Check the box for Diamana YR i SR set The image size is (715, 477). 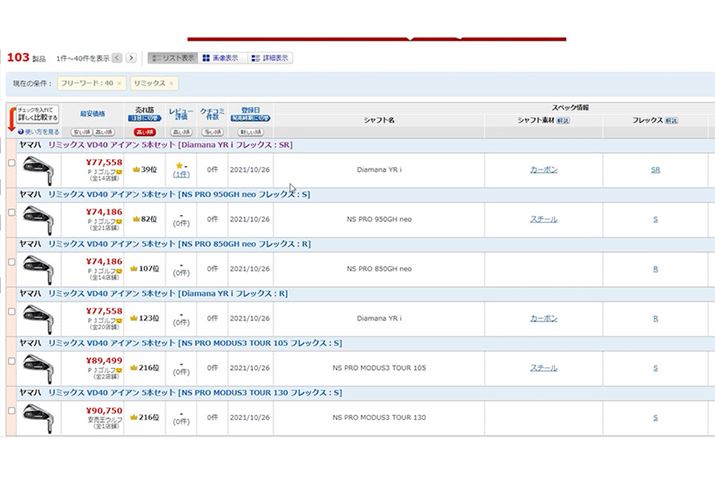coord(11,163)
